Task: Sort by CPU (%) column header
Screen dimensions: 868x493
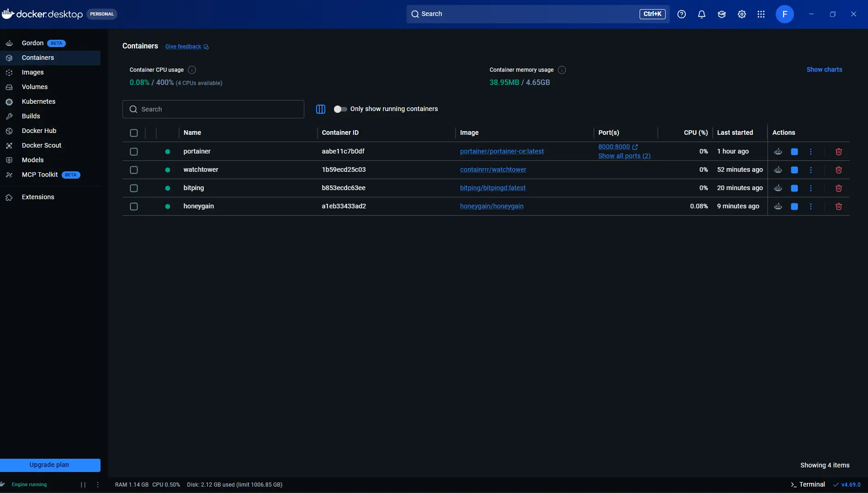Action: coord(696,133)
